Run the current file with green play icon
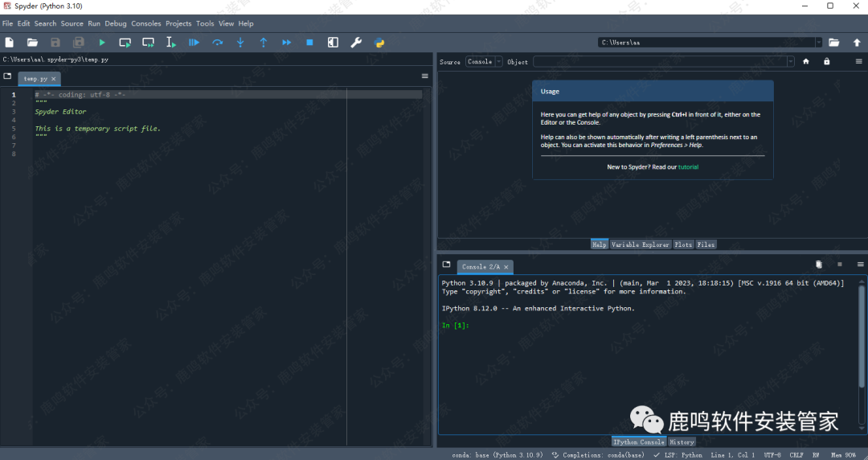 tap(102, 43)
